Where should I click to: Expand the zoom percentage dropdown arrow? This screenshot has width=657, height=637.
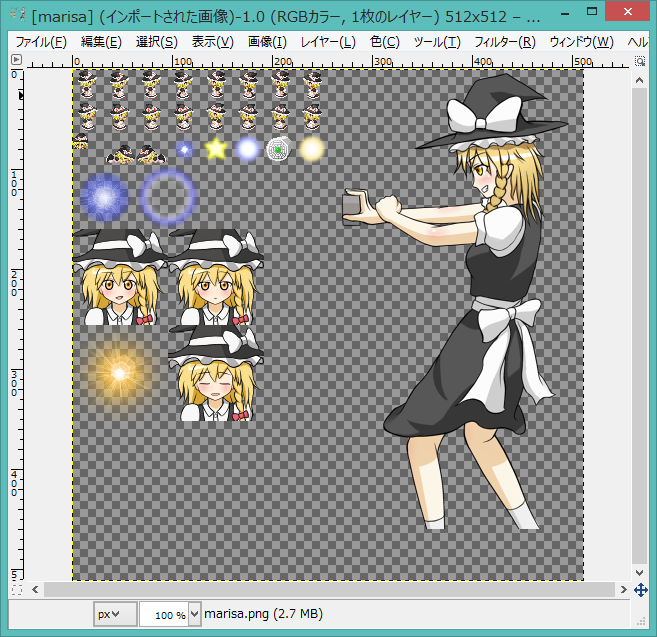pyautogui.click(x=195, y=614)
